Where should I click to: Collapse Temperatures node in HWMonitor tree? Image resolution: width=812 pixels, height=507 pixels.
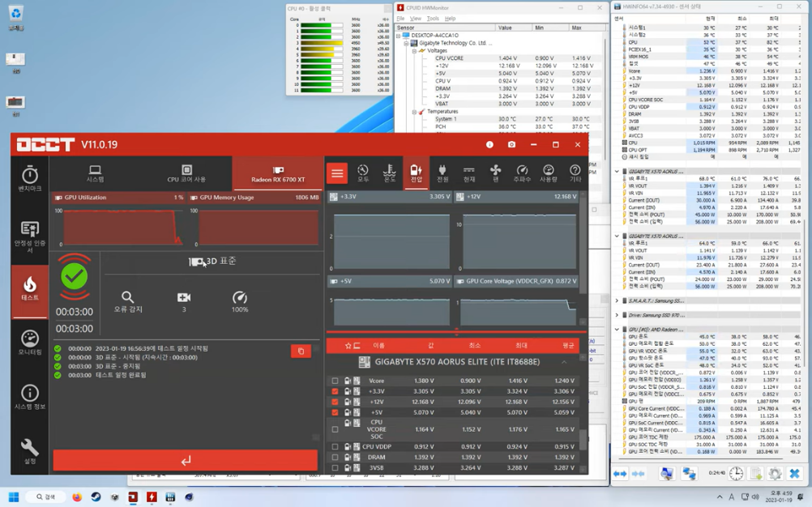tap(414, 111)
